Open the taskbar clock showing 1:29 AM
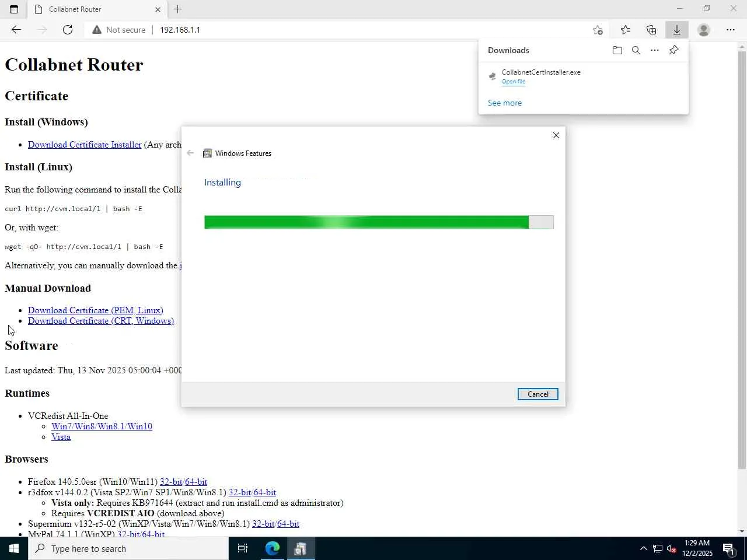The width and height of the screenshot is (747, 560). tap(697, 548)
